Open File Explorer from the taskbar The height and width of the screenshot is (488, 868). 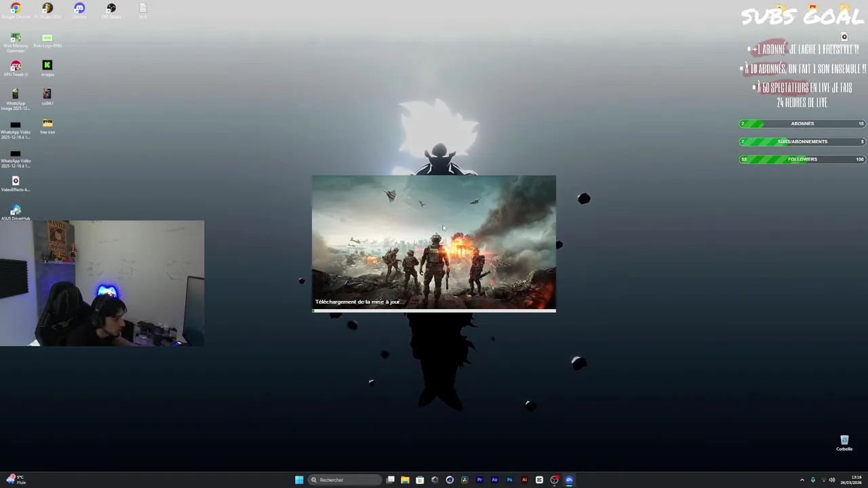click(x=405, y=480)
